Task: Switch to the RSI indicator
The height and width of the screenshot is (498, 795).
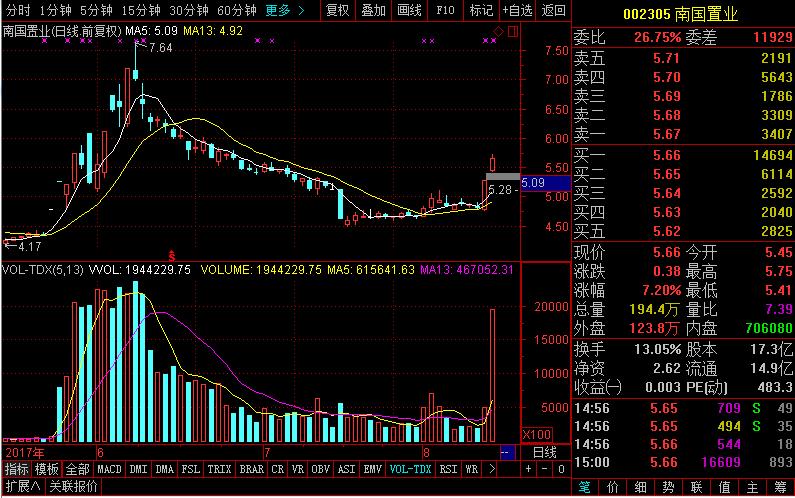Action: tap(448, 469)
